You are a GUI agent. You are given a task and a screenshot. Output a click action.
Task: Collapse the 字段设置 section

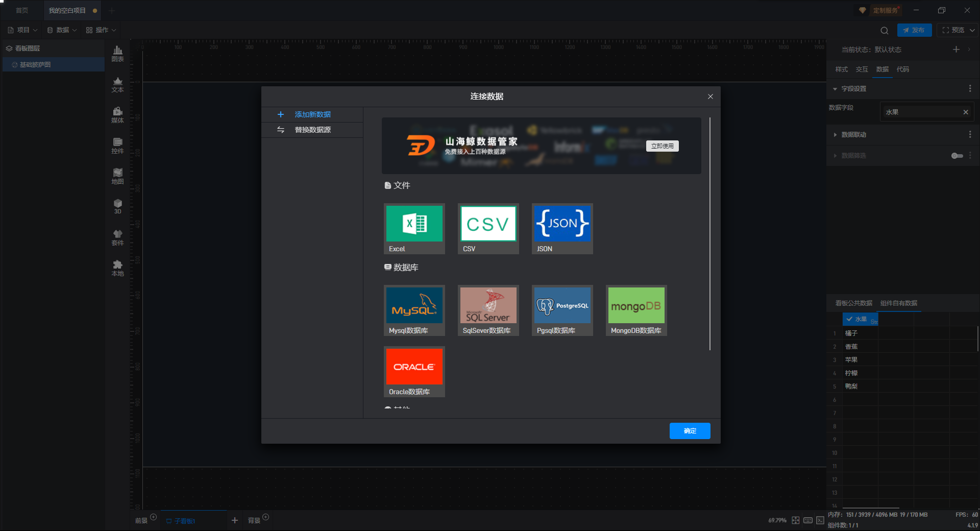[x=835, y=89]
